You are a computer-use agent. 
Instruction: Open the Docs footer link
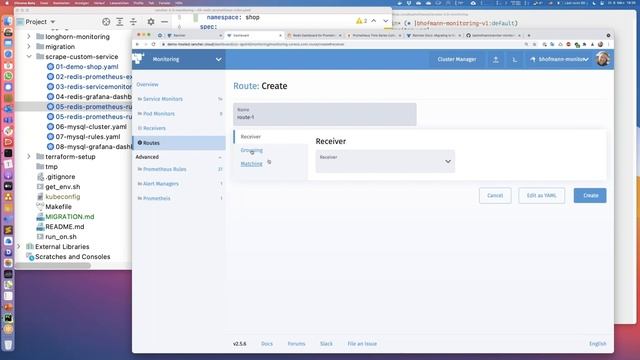267,344
